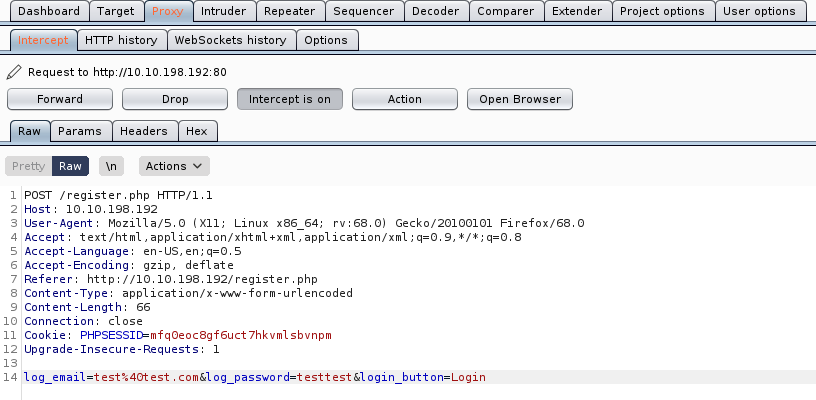Switch to Pretty view mode
The height and width of the screenshot is (400, 816).
pyautogui.click(x=28, y=166)
